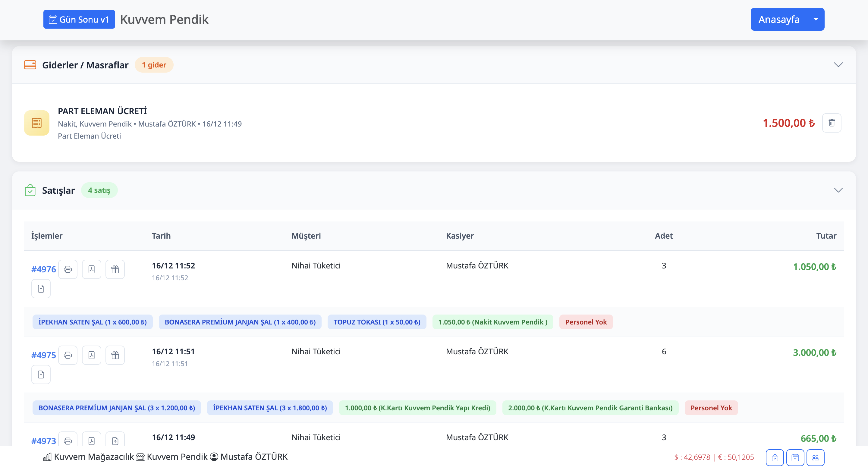The height and width of the screenshot is (467, 868).
Task: Open the Anasayfa dropdown arrow
Action: (816, 19)
